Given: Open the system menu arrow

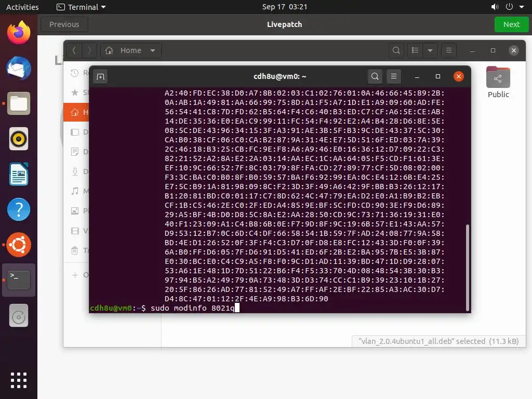Looking at the screenshot, I should click(x=522, y=7).
